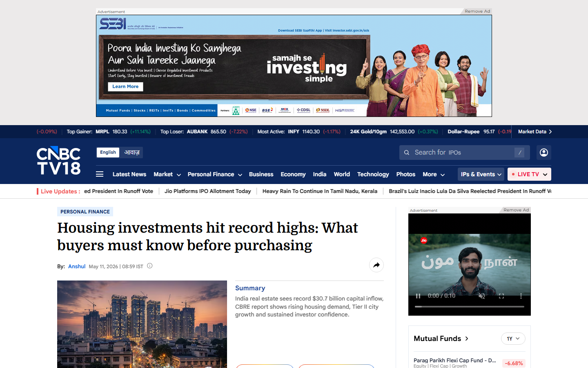
Task: Go to Latest News
Action: tap(129, 174)
